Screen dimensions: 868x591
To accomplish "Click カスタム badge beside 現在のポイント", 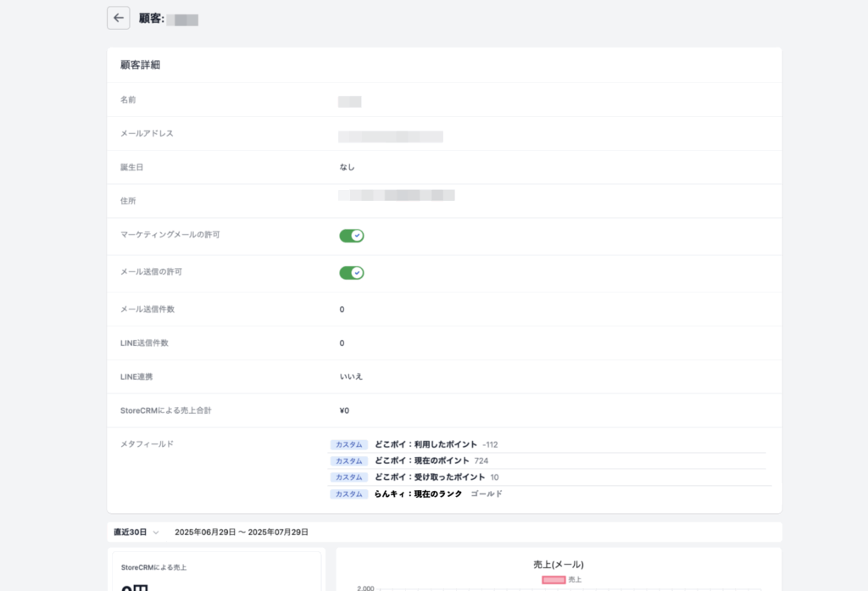I will pos(348,460).
